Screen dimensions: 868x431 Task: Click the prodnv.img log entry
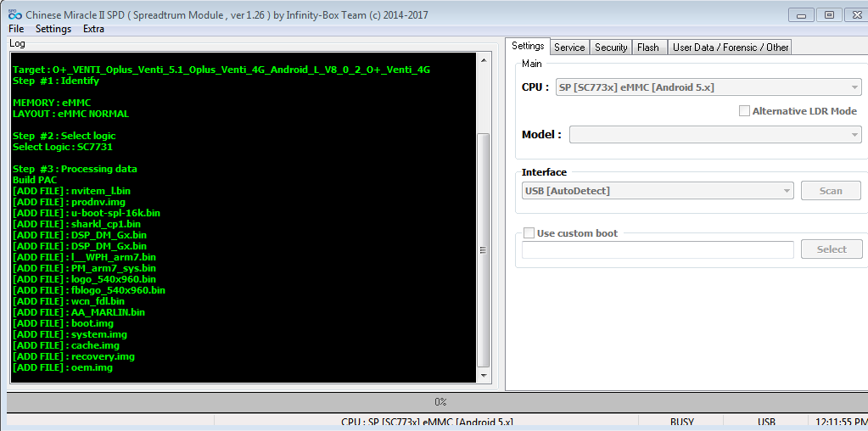point(69,202)
